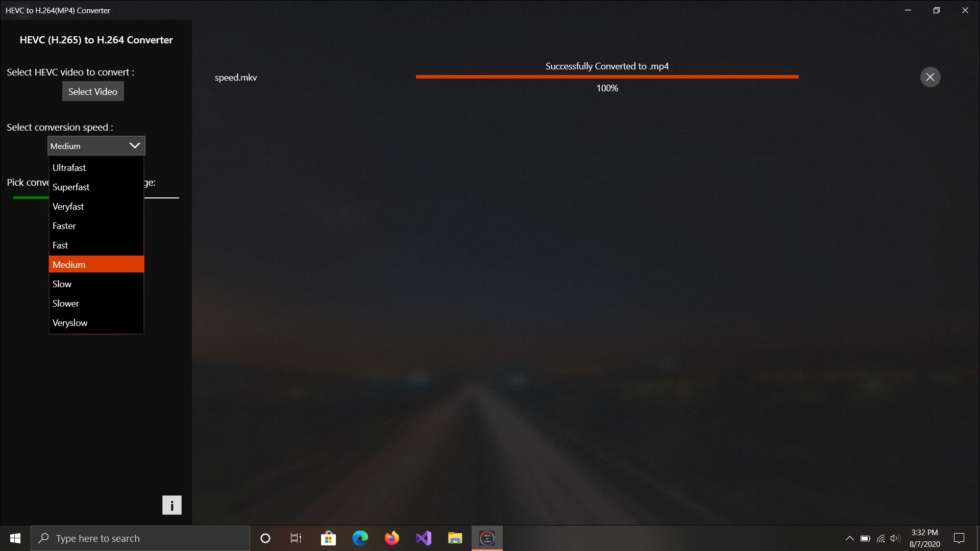The height and width of the screenshot is (551, 980).
Task: Open the clock and date in the system tray
Action: 925,538
